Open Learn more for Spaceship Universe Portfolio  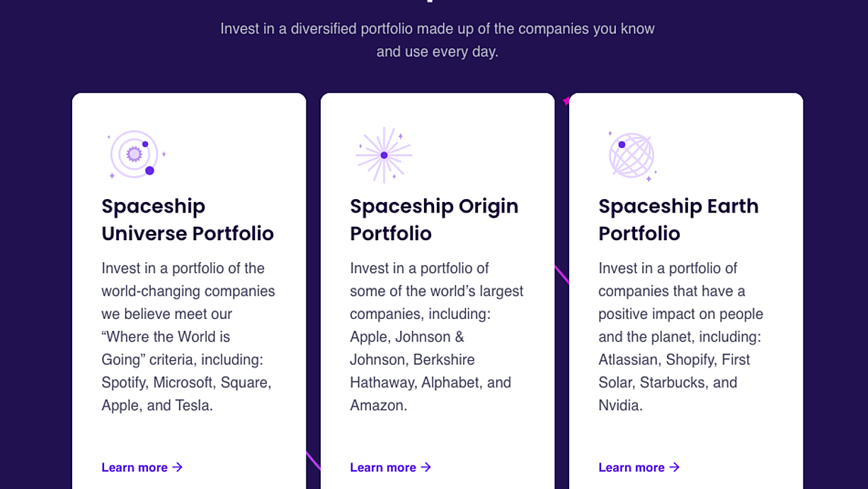(x=142, y=467)
